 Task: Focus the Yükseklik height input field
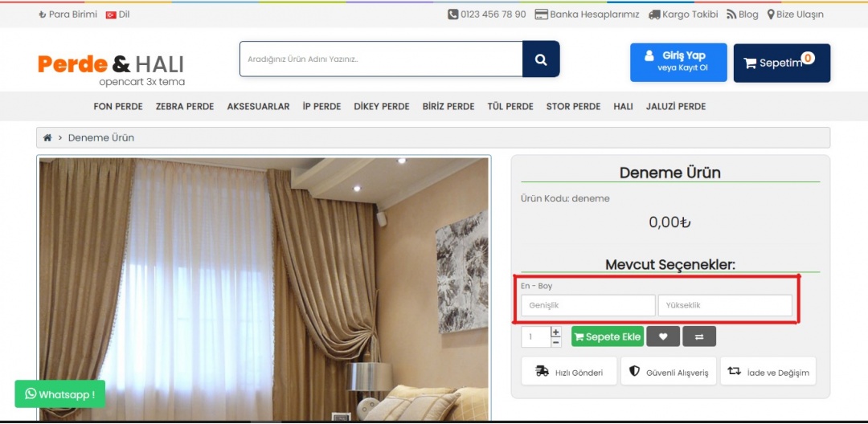coord(725,305)
